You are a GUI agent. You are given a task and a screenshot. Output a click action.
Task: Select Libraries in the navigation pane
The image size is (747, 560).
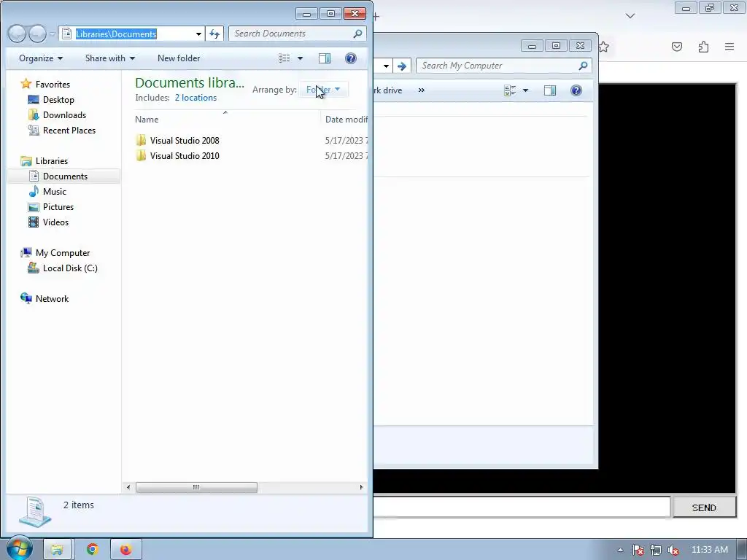click(x=52, y=161)
